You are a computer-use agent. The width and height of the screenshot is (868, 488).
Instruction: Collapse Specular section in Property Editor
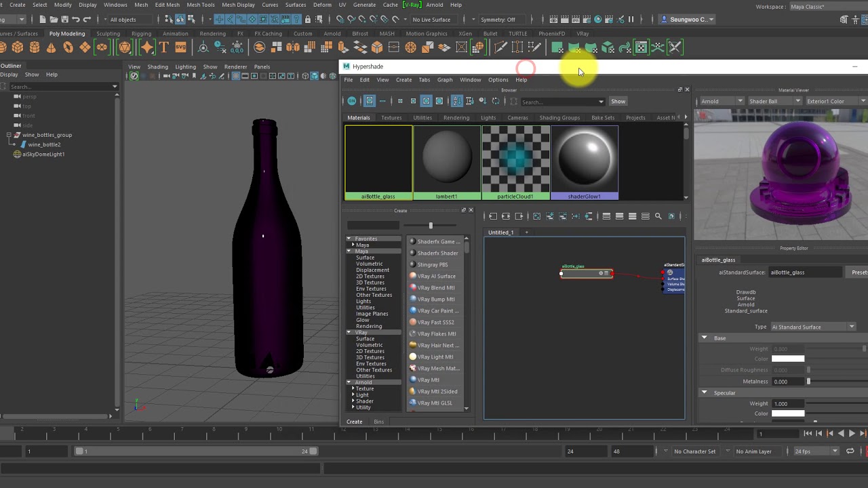[x=704, y=392]
